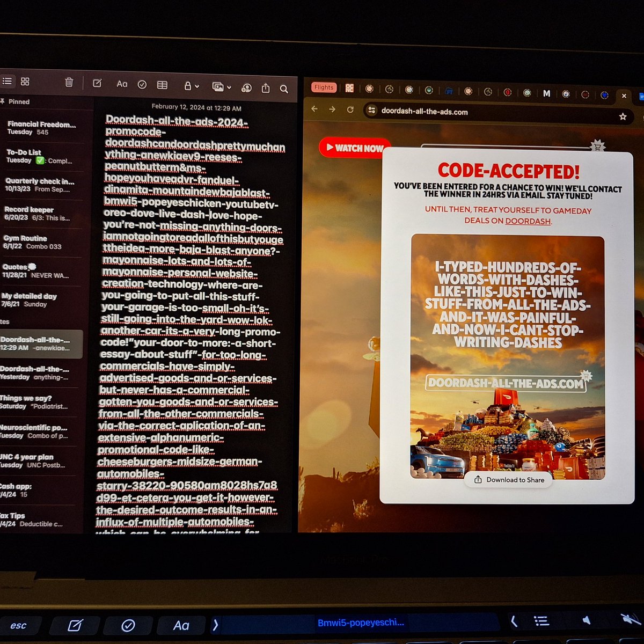Tap the Touch Bar volume icon
Viewport: 644px width, 644px height.
[587, 620]
